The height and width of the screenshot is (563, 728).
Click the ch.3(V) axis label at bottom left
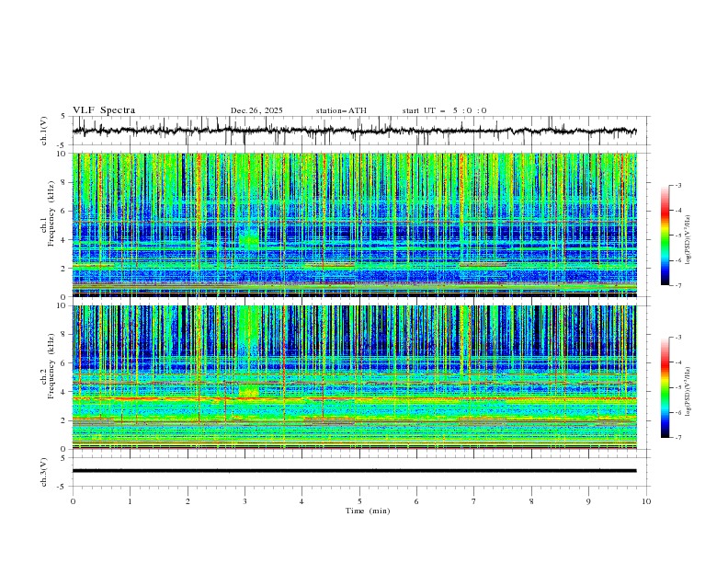point(45,471)
